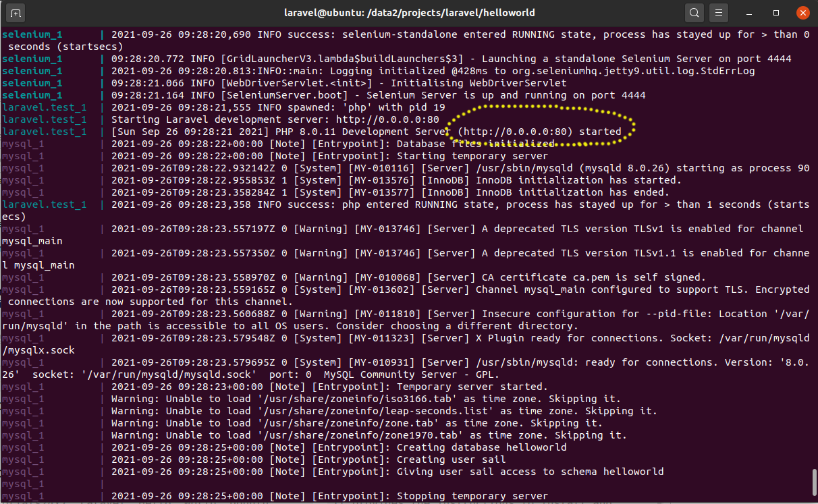Open the terminal search tool
The height and width of the screenshot is (504, 818).
coord(694,13)
